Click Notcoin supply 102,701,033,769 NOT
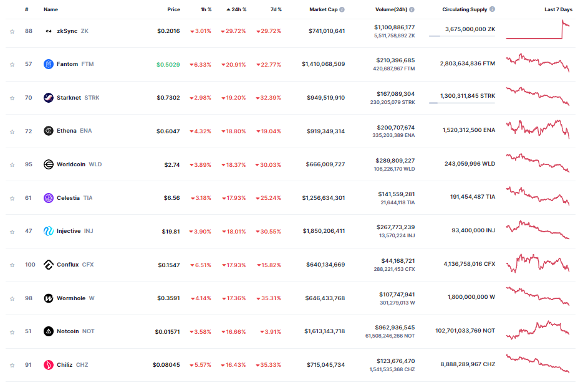Viewport: 588px width, 383px height. click(465, 331)
